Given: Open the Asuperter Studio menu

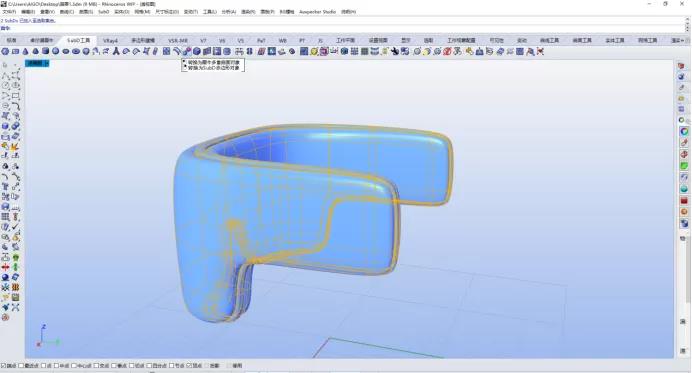Looking at the screenshot, I should click(x=317, y=12).
